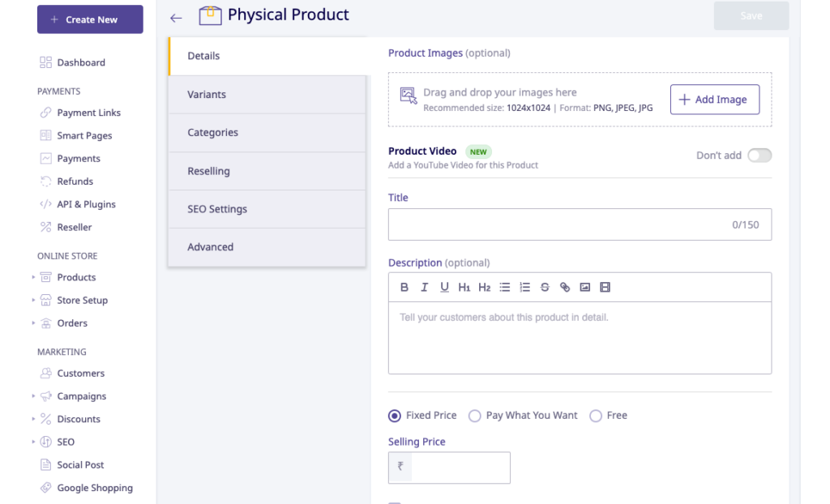Click the insert image icon in editor
Screen dimensions: 830x504
[x=585, y=288]
